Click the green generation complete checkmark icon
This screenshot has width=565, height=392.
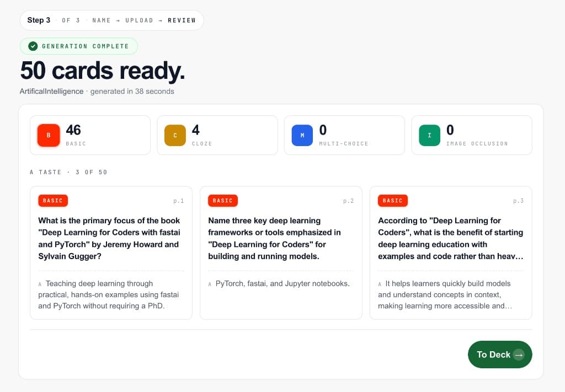tap(33, 46)
